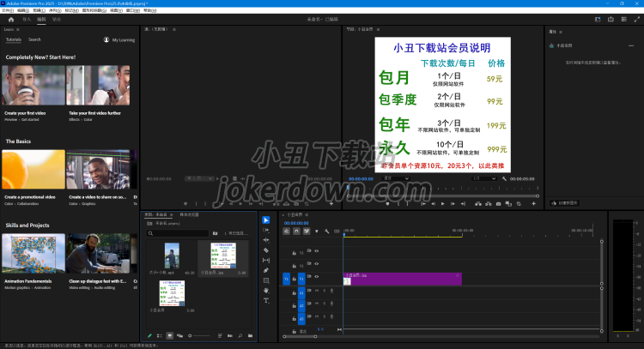This screenshot has width=644, height=349.
Task: Click the Export Frame camera icon
Action: click(x=498, y=204)
